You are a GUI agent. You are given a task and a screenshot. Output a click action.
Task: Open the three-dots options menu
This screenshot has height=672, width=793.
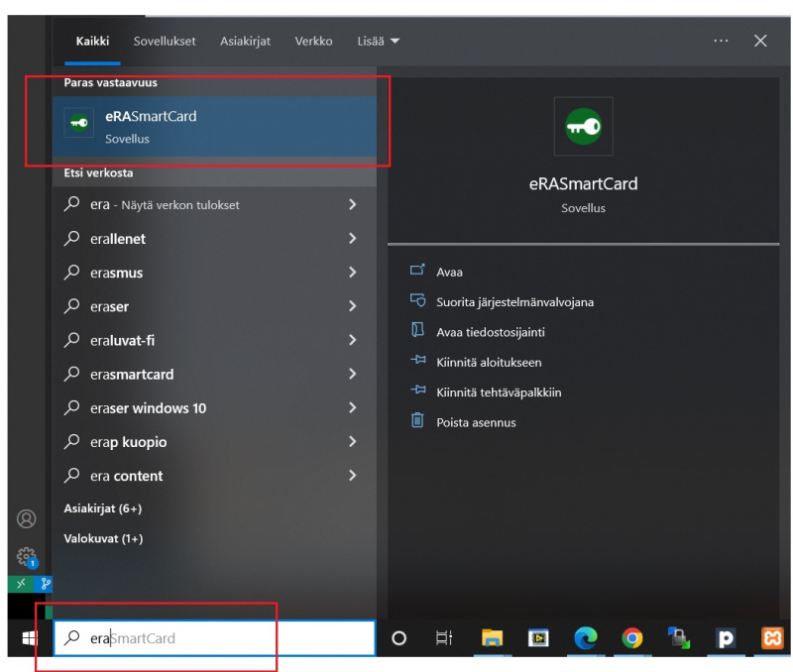[721, 41]
